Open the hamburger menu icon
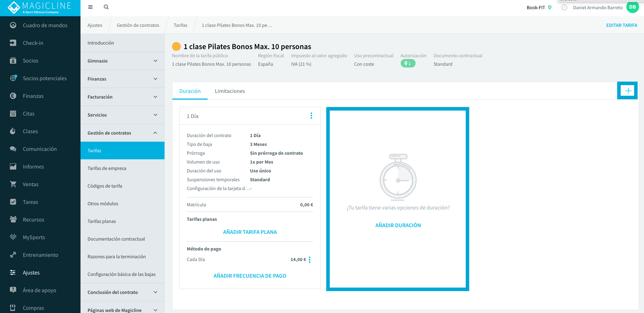 pos(90,7)
